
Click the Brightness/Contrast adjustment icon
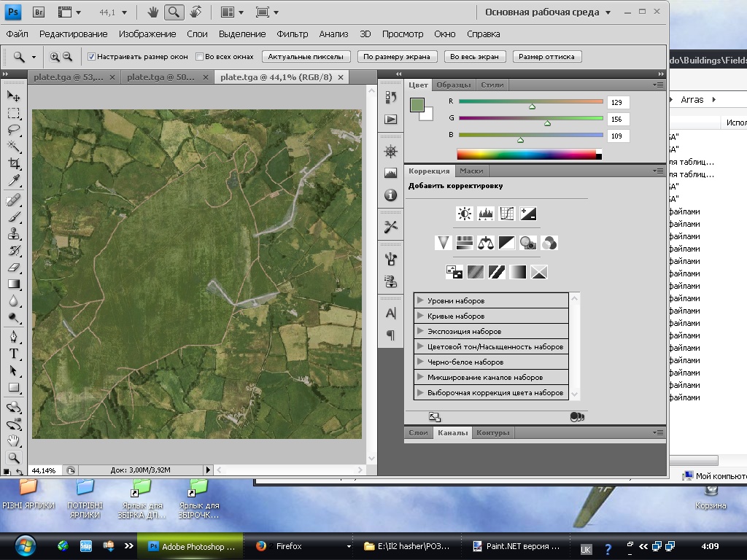pos(465,214)
